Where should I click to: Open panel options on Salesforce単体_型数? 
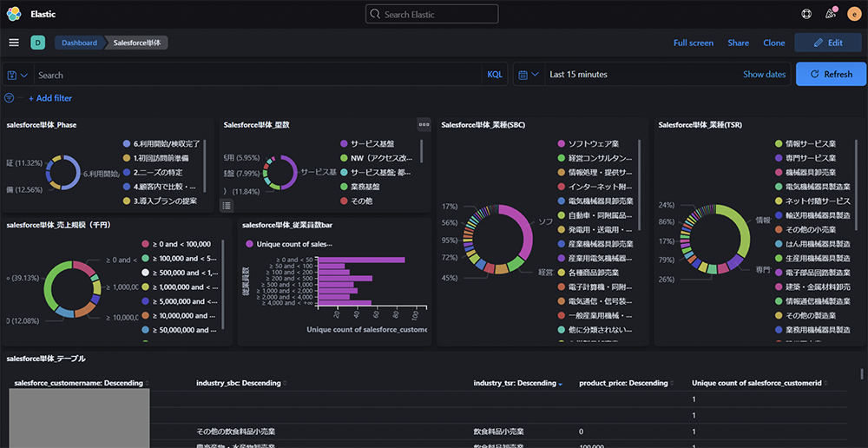click(x=424, y=125)
